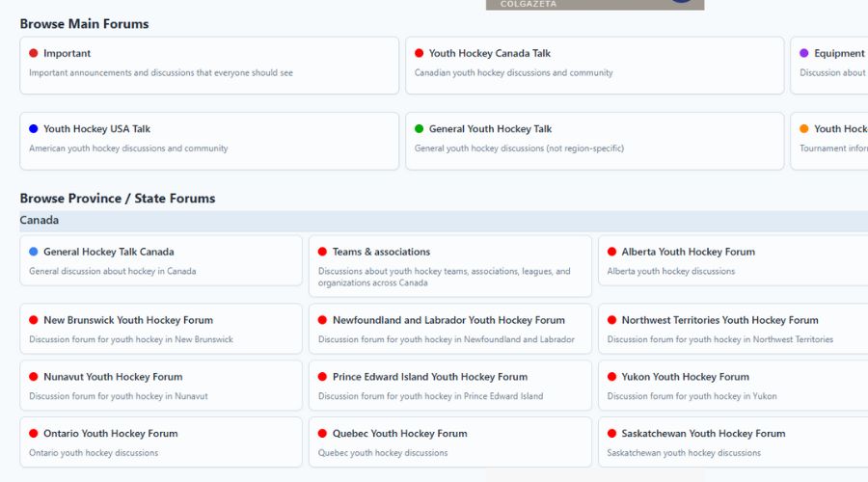Click 'Discussion forum for youth hockey in Nunavut' text
868x482 pixels.
(x=119, y=396)
